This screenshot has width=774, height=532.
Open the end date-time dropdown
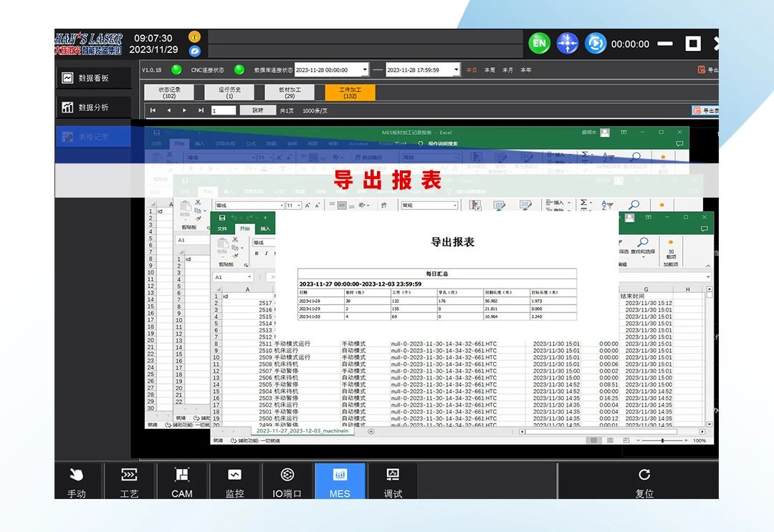click(x=457, y=69)
